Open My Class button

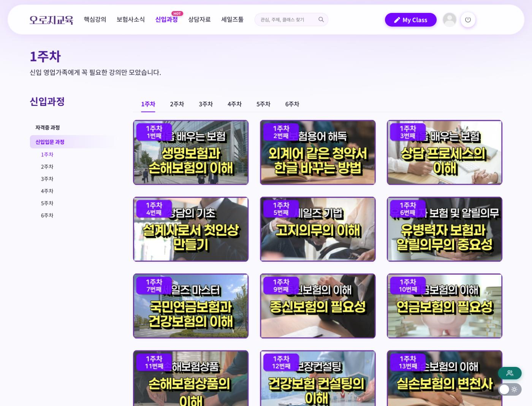coord(410,20)
